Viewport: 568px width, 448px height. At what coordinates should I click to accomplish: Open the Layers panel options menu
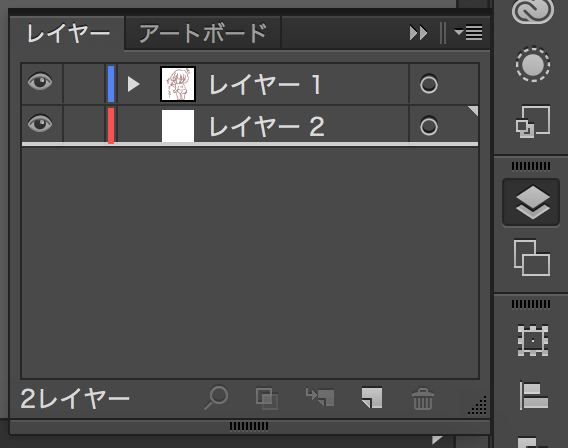[468, 33]
